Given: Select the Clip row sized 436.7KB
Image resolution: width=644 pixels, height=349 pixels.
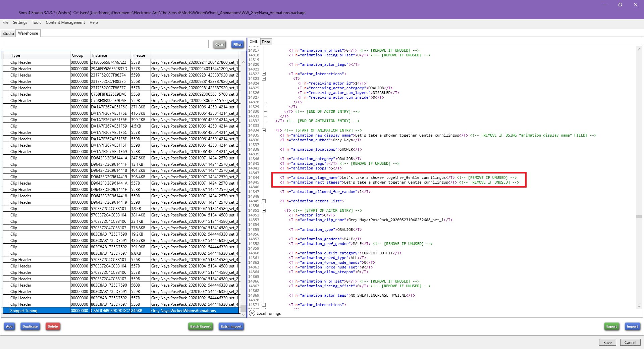Looking at the screenshot, I should [121, 241].
